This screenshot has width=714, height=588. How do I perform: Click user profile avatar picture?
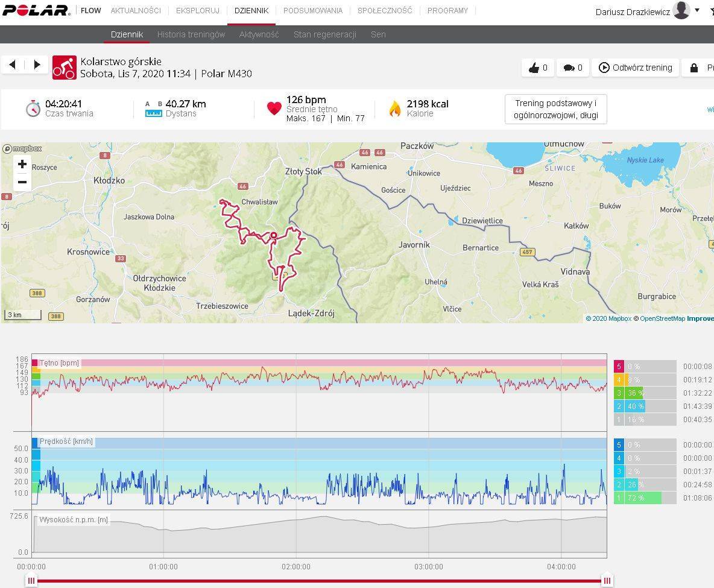(681, 11)
